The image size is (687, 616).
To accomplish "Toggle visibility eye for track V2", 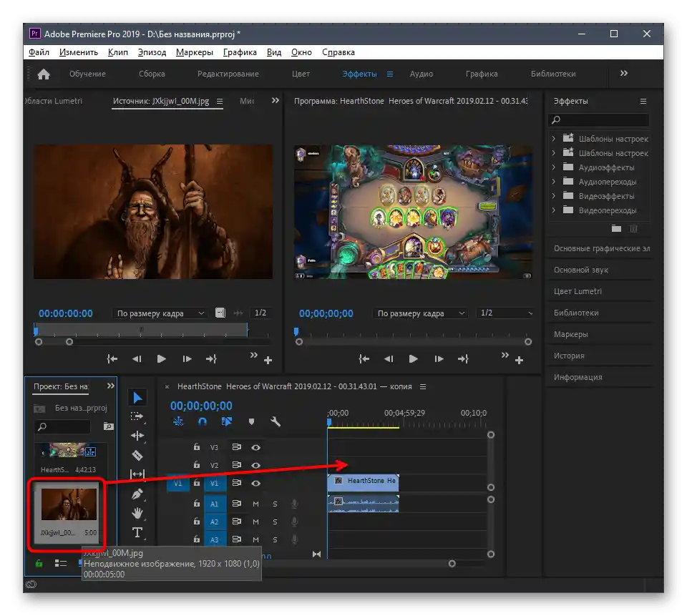I will 255,466.
